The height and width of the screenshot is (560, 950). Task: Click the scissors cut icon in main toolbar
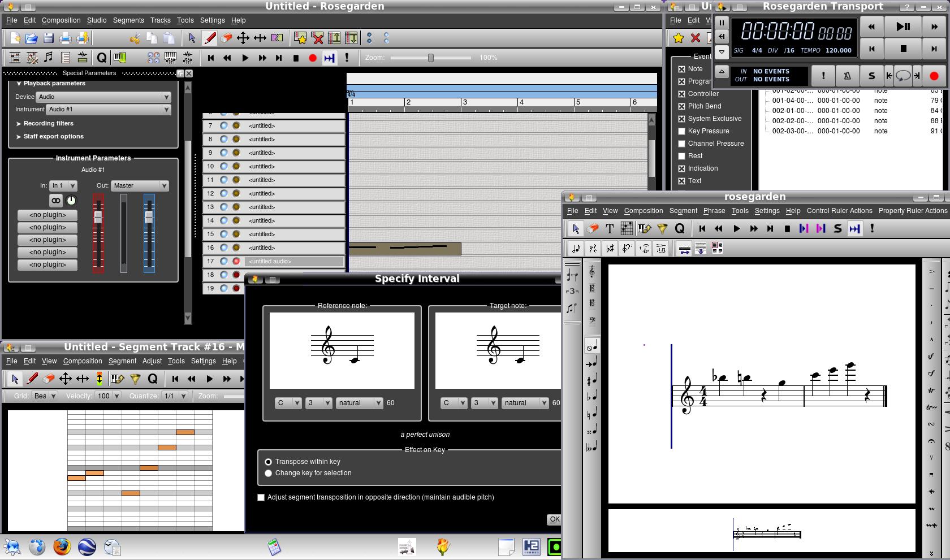coord(135,38)
